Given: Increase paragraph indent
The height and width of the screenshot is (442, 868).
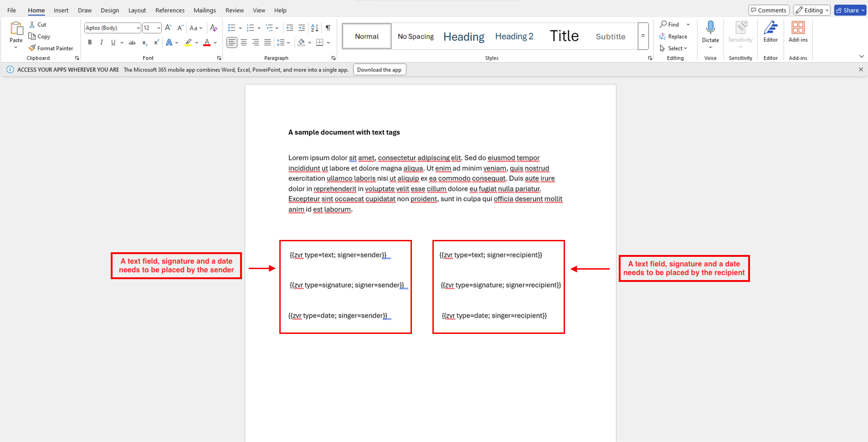Looking at the screenshot, I should click(x=302, y=28).
